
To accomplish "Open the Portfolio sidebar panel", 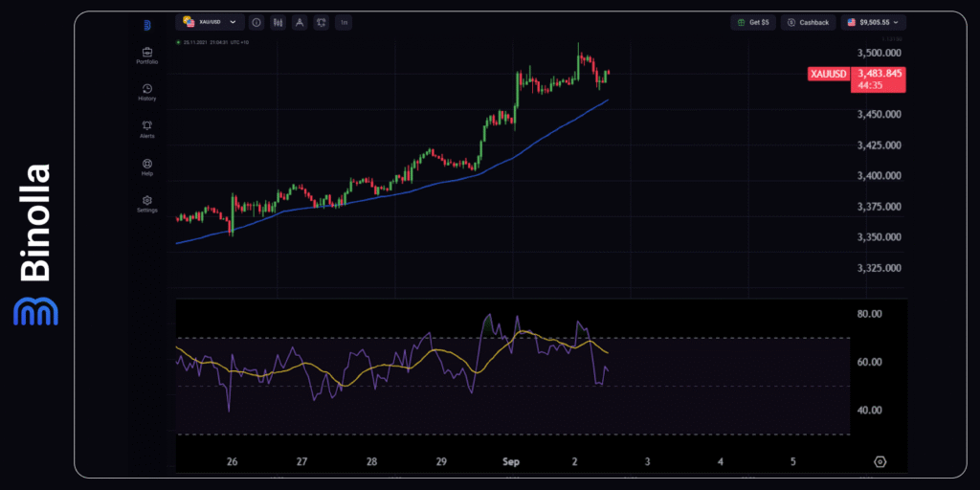I will tap(147, 55).
